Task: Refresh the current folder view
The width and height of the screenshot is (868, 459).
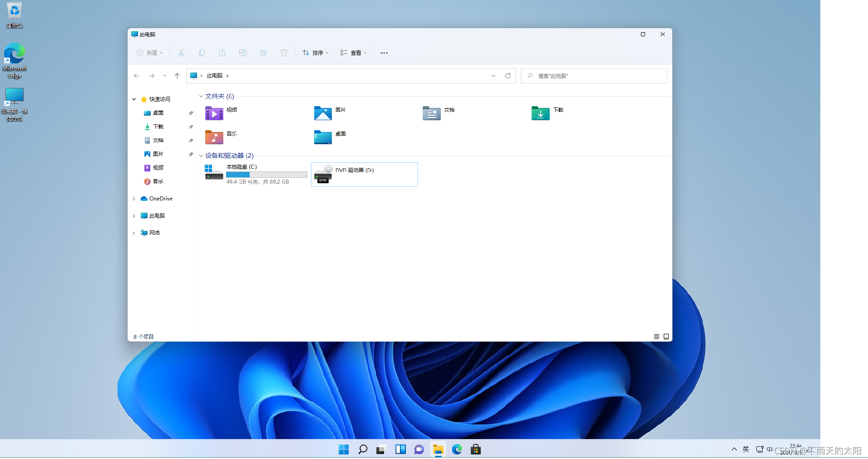Action: (508, 76)
